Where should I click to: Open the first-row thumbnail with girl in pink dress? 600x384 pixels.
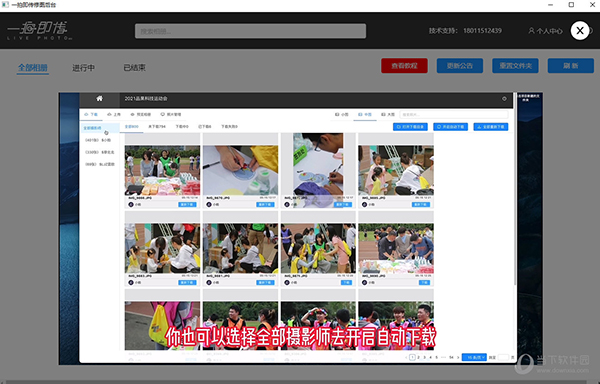(x=396, y=170)
